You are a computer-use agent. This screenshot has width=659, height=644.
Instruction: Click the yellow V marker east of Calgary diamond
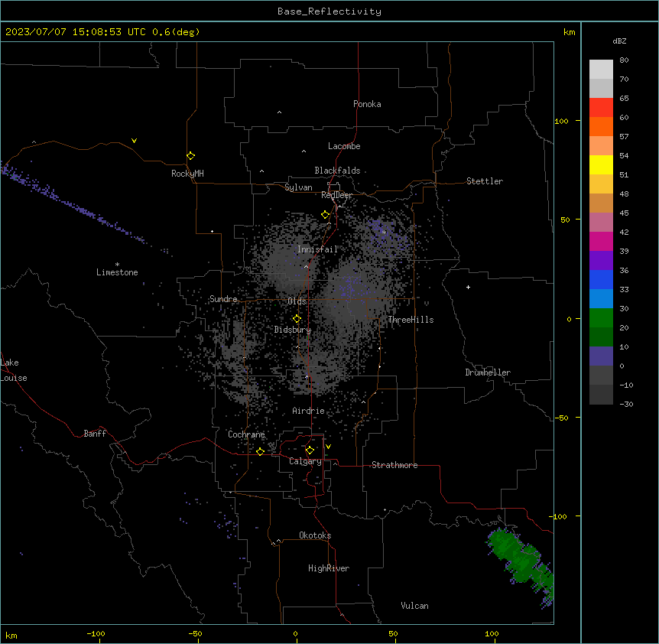[328, 447]
